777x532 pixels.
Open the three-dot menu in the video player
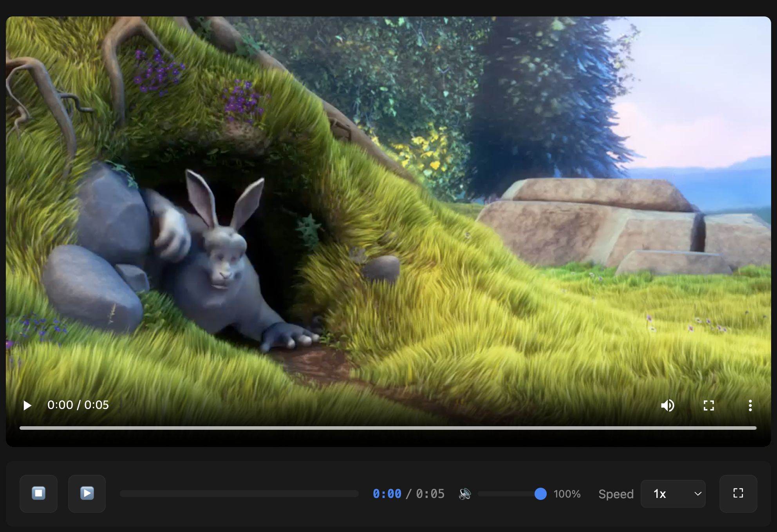click(750, 405)
